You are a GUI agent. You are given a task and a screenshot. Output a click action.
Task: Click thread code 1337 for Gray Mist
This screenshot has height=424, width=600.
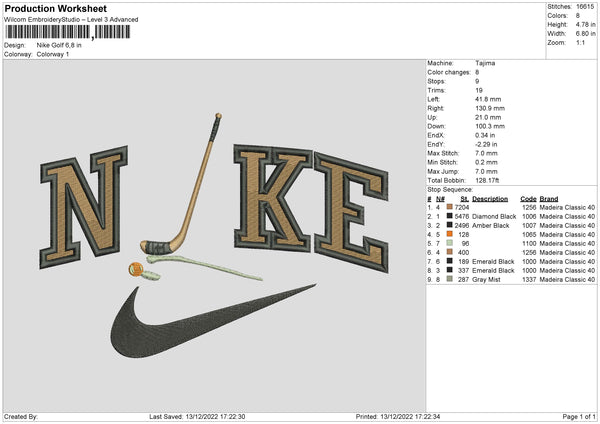[x=529, y=280]
